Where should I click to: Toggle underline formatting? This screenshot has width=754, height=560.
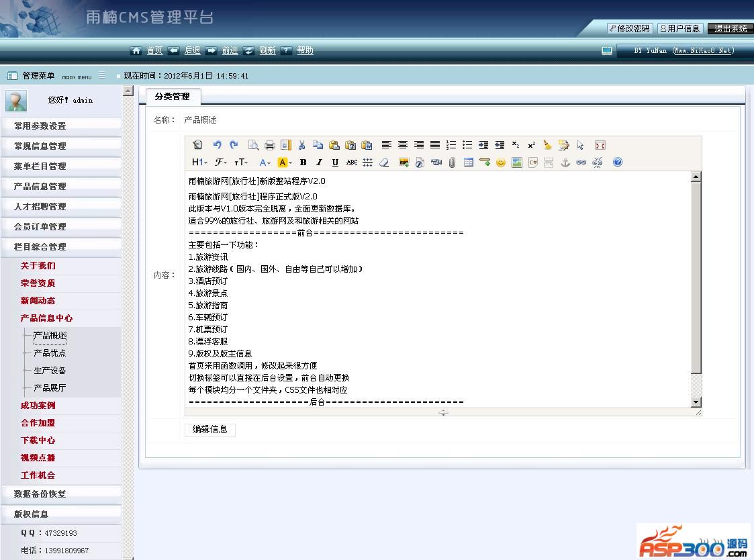click(335, 162)
